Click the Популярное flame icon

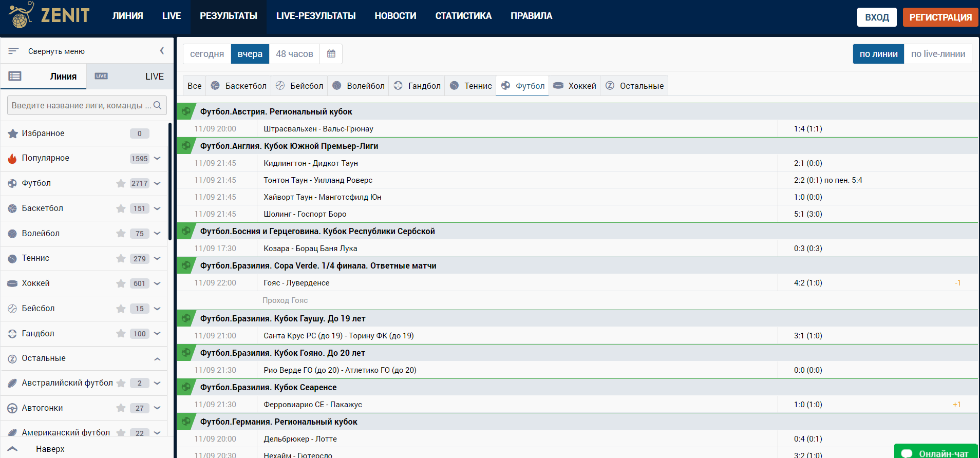coord(12,158)
